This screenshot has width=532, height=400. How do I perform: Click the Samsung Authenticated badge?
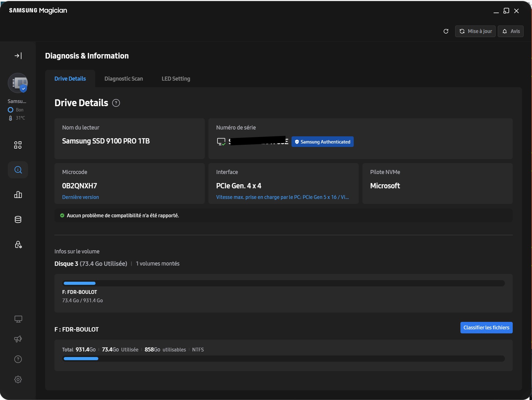pyautogui.click(x=322, y=142)
